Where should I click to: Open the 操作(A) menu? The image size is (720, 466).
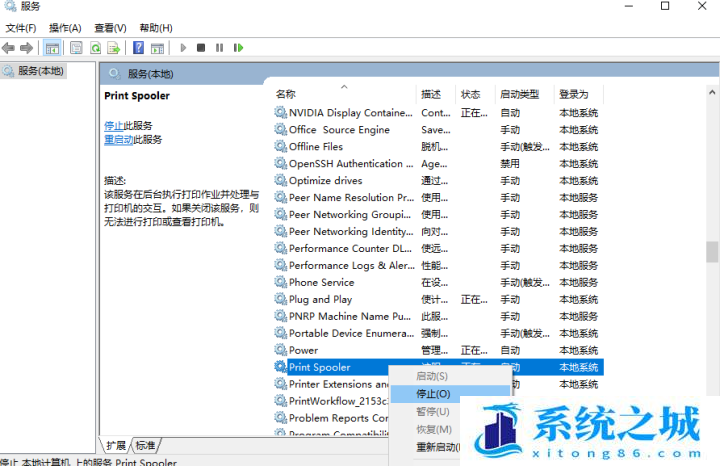pos(65,28)
